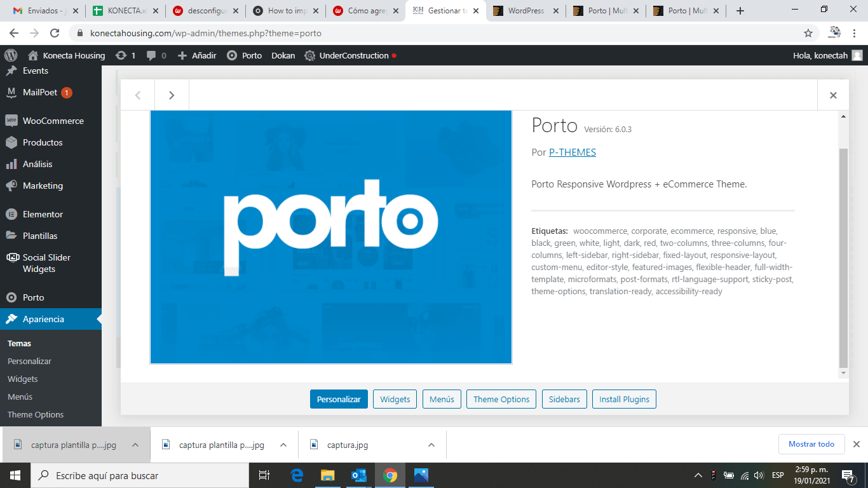
Task: Click the Análisis chart icon
Action: tap(11, 164)
